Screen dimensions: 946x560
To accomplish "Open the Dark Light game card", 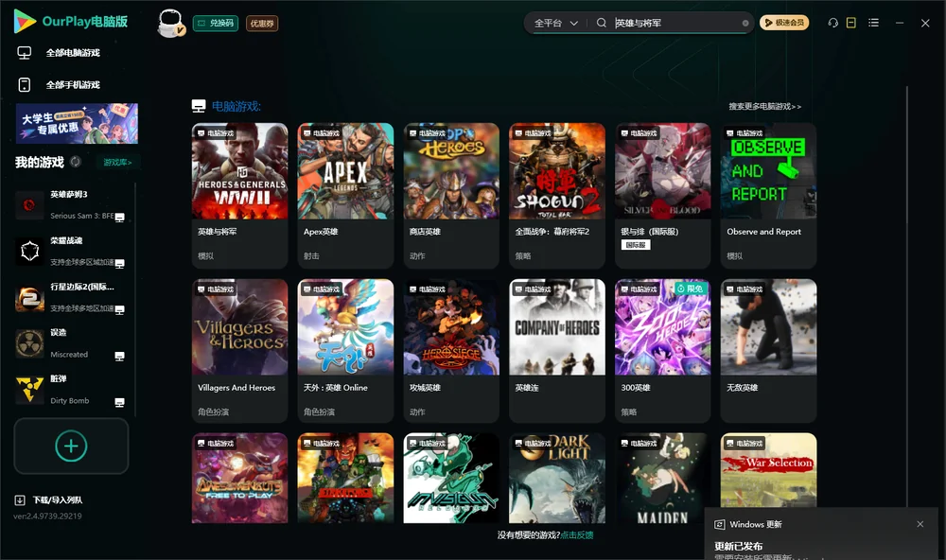I will 557,478.
